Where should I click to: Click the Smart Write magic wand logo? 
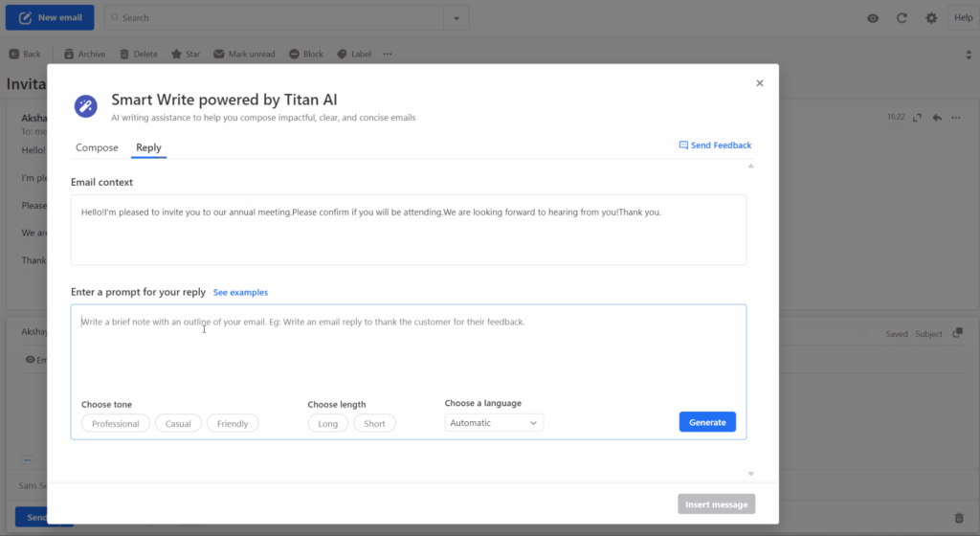click(x=85, y=106)
